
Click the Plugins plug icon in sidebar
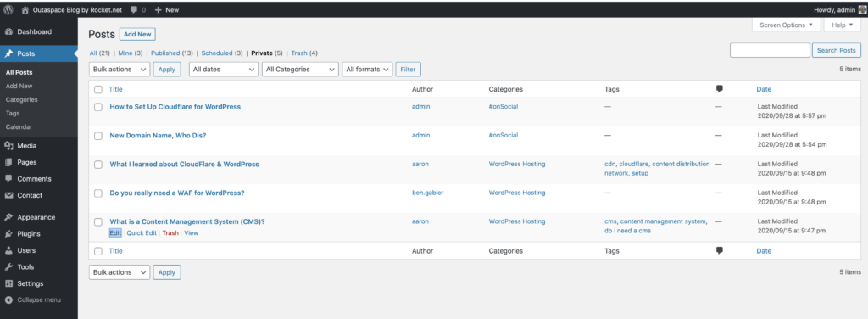tap(8, 233)
